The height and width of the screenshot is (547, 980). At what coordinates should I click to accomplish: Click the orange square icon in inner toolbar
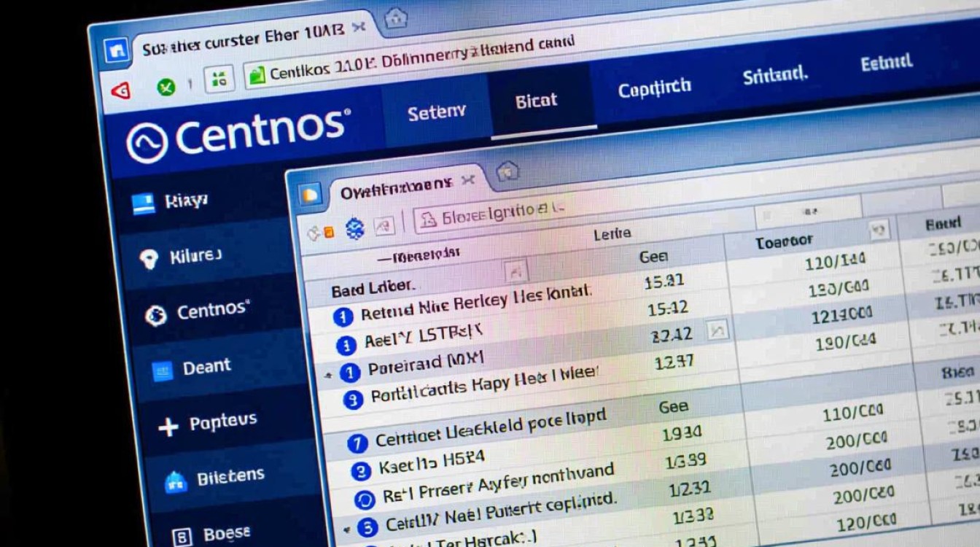tap(329, 233)
